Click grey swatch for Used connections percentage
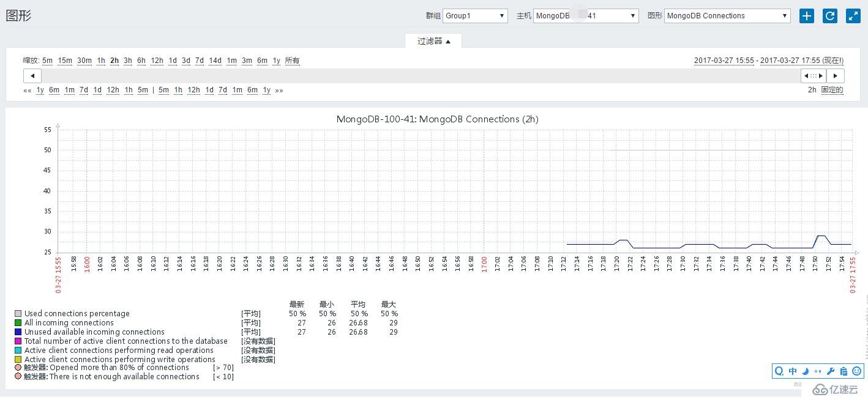 coord(18,314)
